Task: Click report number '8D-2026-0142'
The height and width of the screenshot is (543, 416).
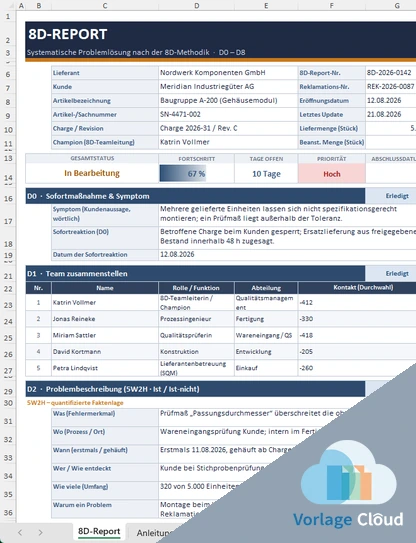Action: [391, 73]
